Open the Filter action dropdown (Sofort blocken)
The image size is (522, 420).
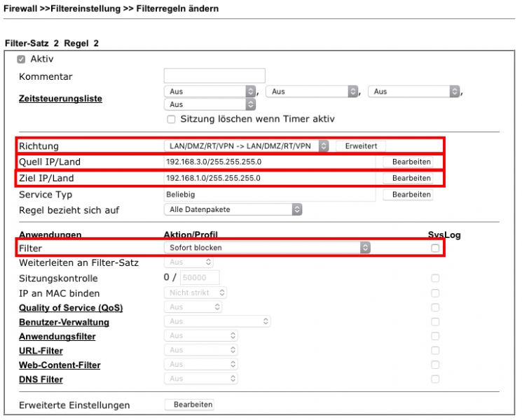pos(266,247)
